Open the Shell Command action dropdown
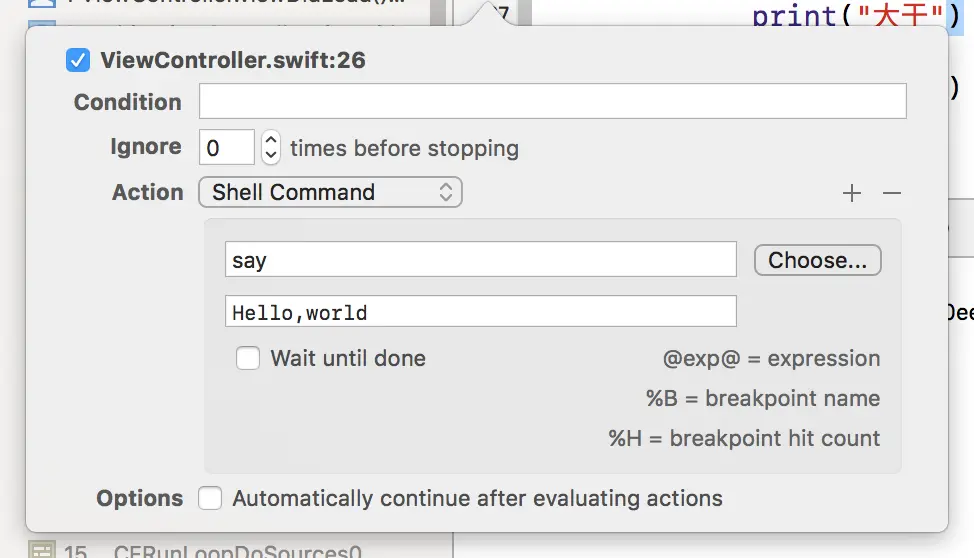The height and width of the screenshot is (558, 974). click(330, 192)
